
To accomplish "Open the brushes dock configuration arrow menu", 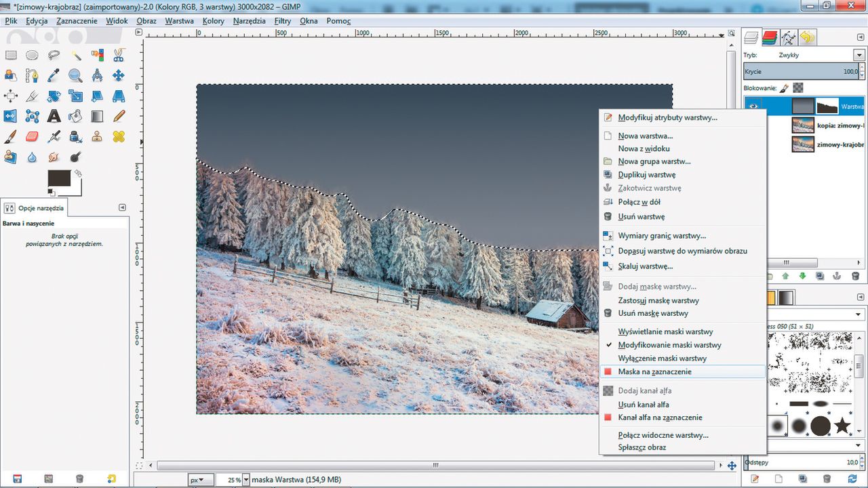I will [x=861, y=296].
